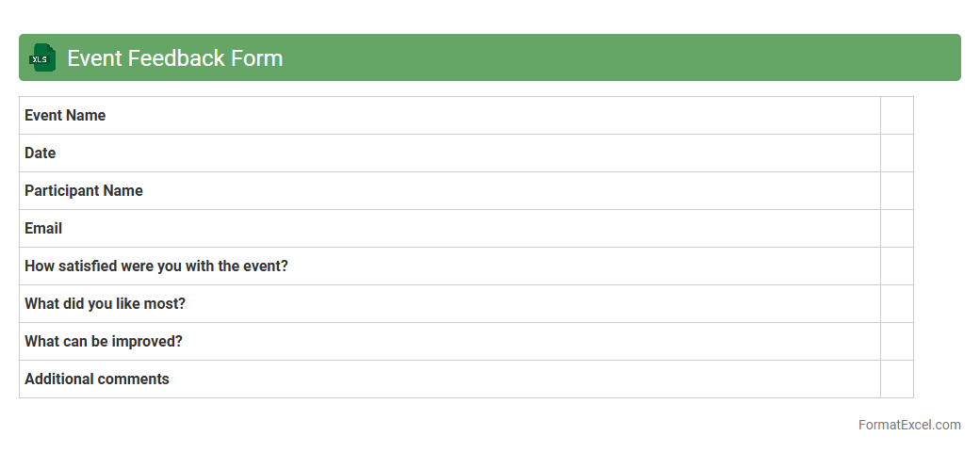Image resolution: width=980 pixels, height=452 pixels.
Task: Click the Event Feedback Form title
Action: coord(174,58)
